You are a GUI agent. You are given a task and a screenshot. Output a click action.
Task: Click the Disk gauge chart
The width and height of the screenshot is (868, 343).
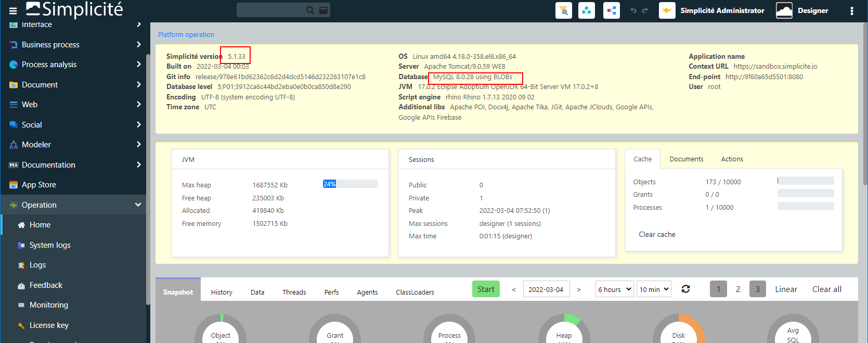pos(678,329)
